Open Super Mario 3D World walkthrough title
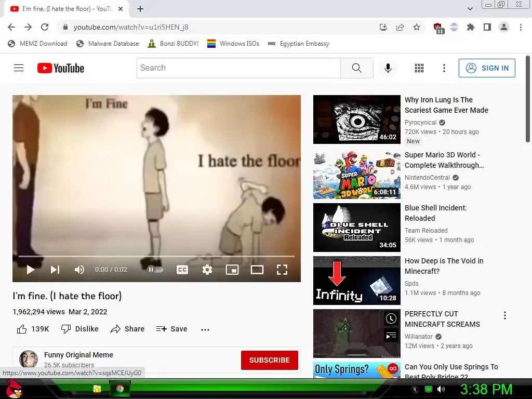 click(x=444, y=160)
